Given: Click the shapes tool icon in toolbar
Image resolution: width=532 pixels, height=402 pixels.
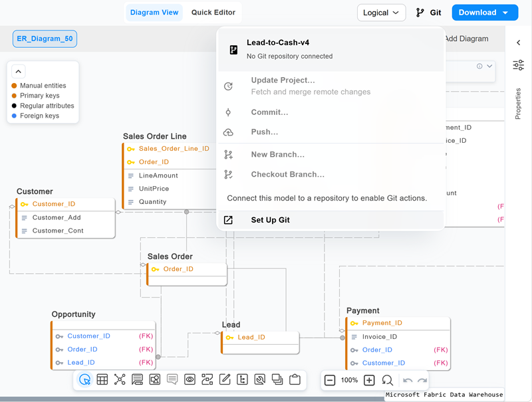Looking at the screenshot, I should tap(155, 379).
